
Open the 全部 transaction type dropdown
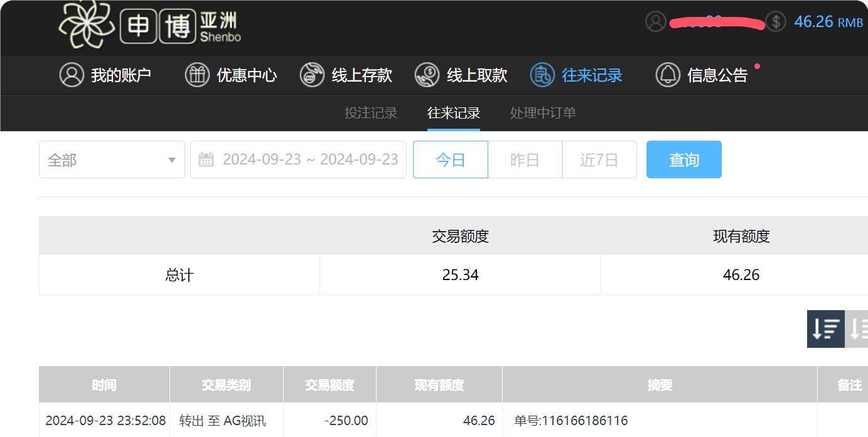pyautogui.click(x=112, y=159)
